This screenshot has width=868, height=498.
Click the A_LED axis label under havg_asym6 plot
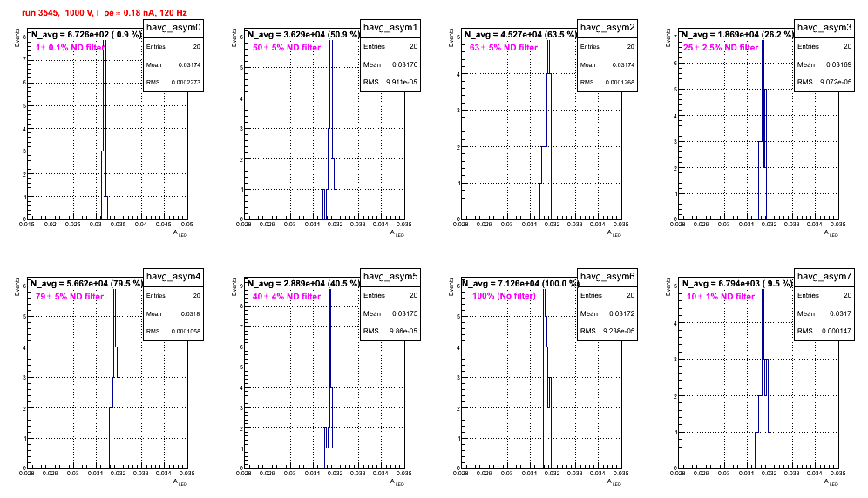point(614,482)
